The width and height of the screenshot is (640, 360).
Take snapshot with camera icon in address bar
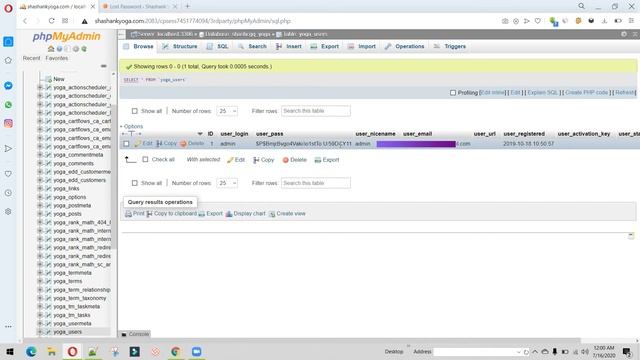[505, 21]
